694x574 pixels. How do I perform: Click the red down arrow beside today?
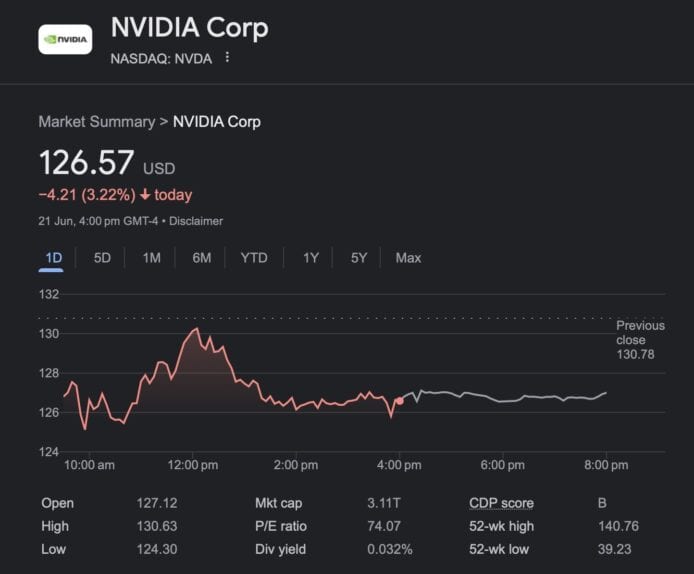[x=144, y=195]
